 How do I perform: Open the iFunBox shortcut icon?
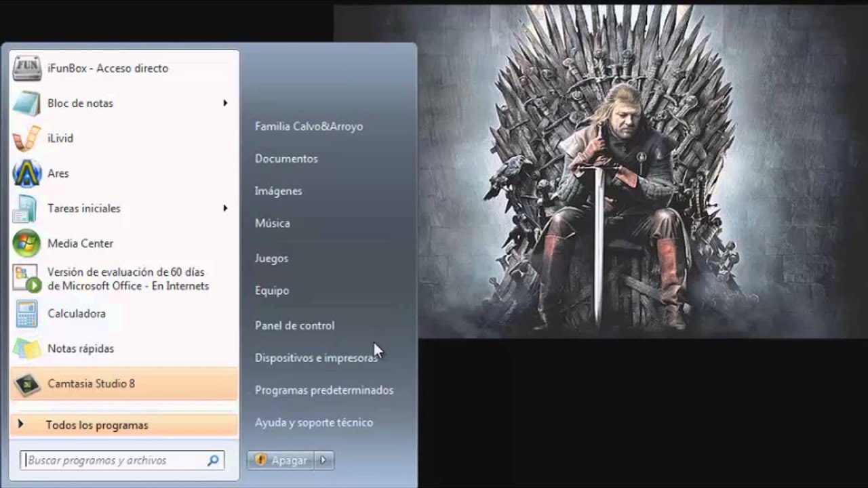pos(27,68)
